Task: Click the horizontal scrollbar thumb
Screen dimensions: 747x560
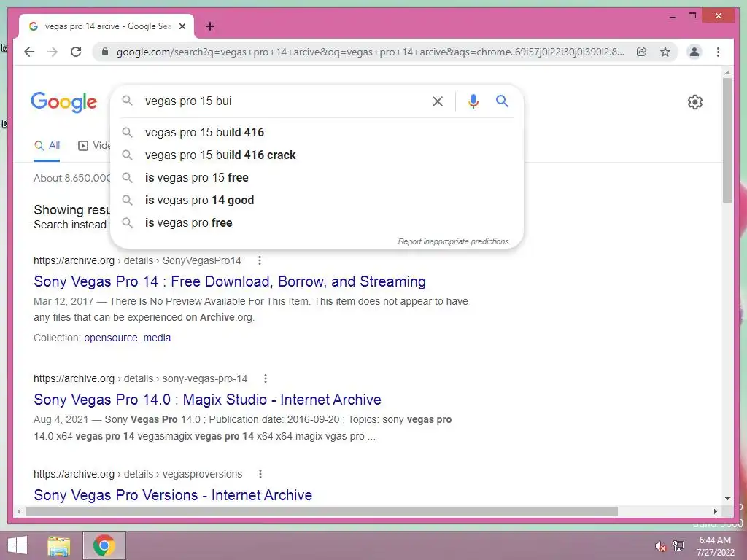Action: coord(322,511)
